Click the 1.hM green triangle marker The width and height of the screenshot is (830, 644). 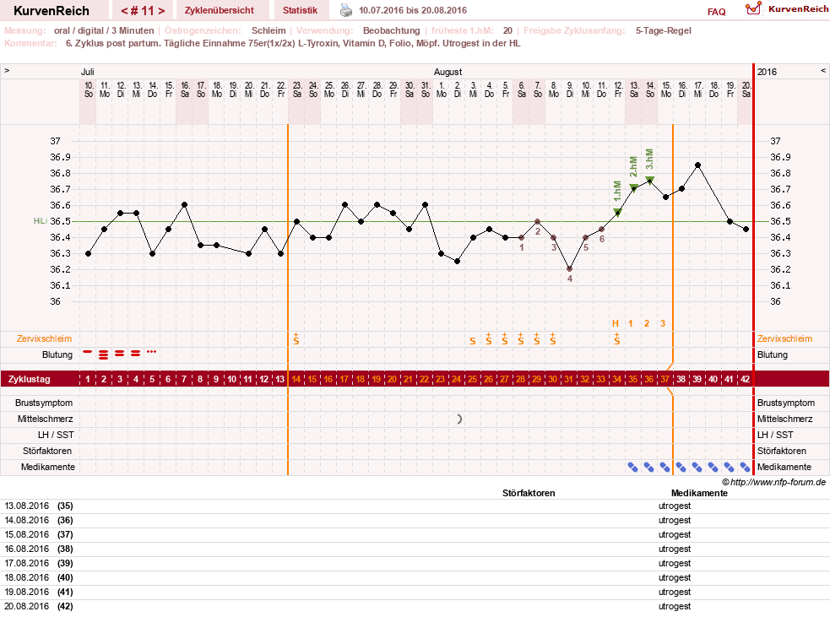[x=617, y=212]
